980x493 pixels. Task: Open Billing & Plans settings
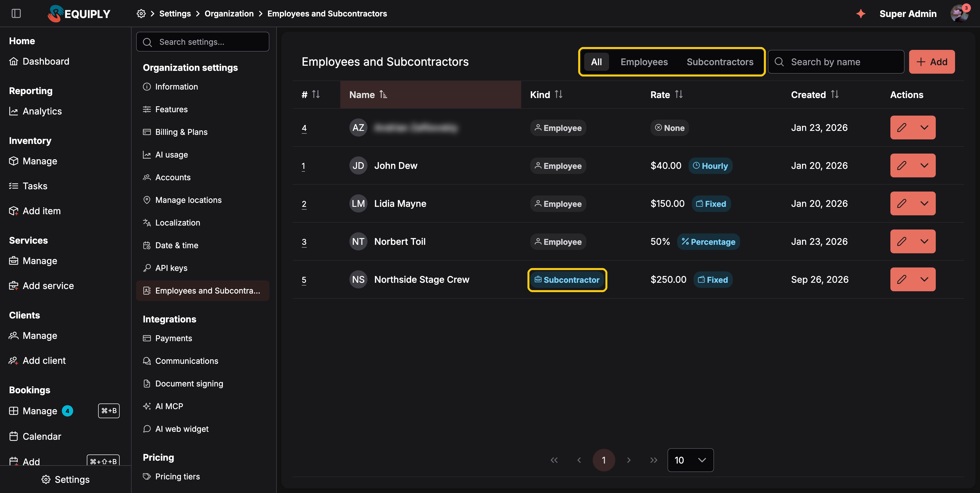tap(181, 132)
